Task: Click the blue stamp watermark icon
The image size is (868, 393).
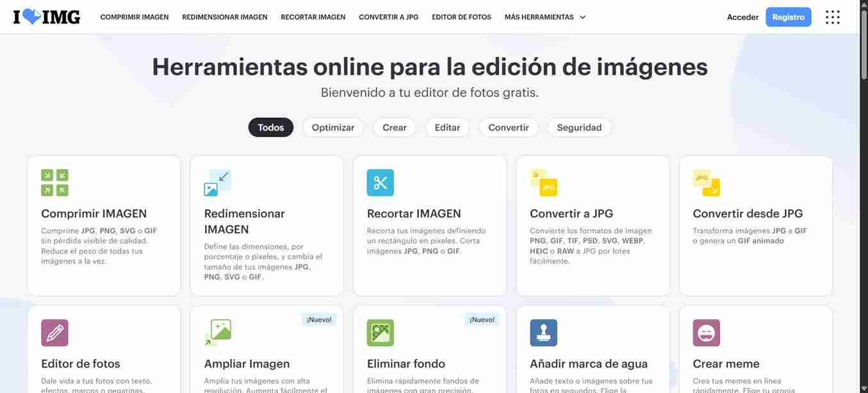Action: [543, 333]
